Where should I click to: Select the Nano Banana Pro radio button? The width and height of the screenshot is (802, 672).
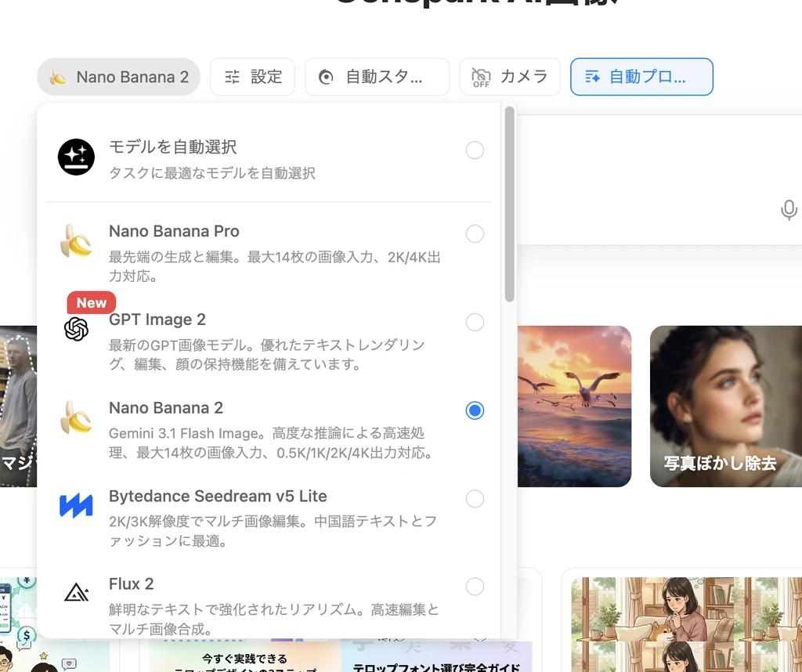475,233
